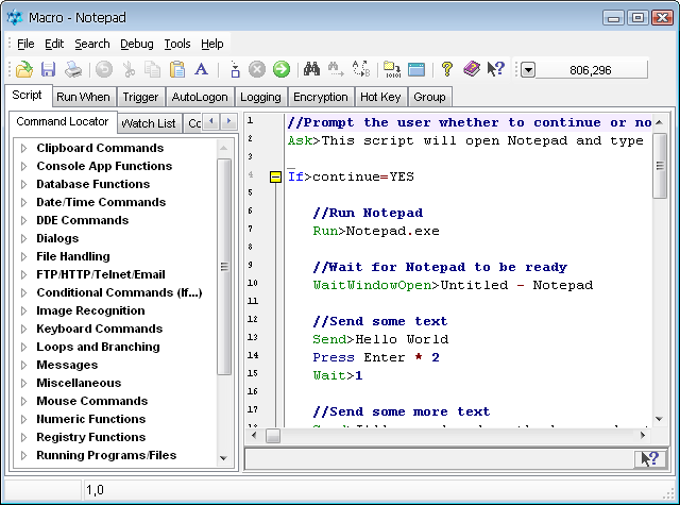Click the tab scroll right arrow
Image resolution: width=680 pixels, height=505 pixels.
pos(229,121)
